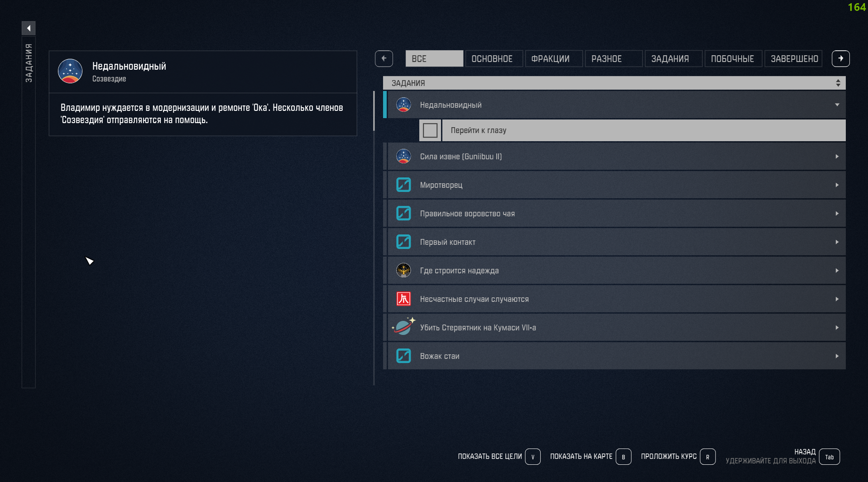Viewport: 868px width, 482px height.
Task: Select the Миротворец quest title
Action: (x=441, y=185)
